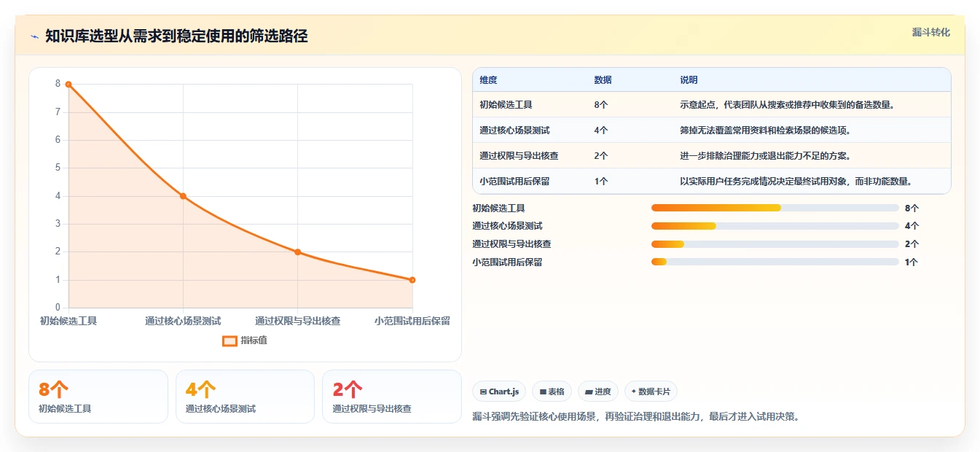
Task: Click the 8个 value in table
Action: [x=601, y=105]
